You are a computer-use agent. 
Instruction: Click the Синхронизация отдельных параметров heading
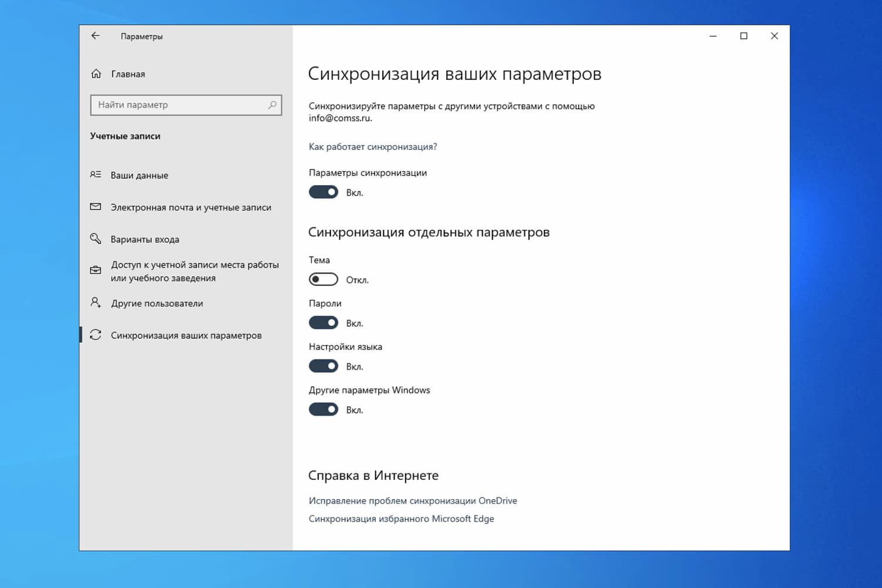coord(429,232)
